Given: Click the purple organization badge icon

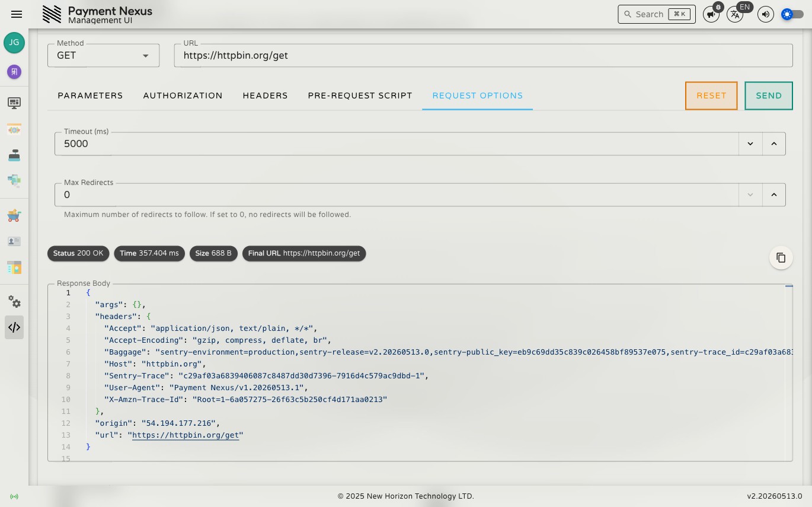Looking at the screenshot, I should [14, 72].
